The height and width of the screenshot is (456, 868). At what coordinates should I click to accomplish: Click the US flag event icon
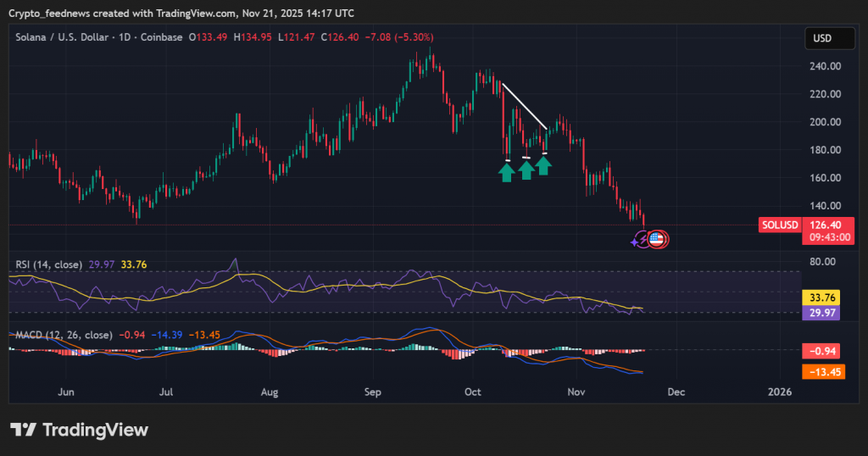tap(656, 239)
